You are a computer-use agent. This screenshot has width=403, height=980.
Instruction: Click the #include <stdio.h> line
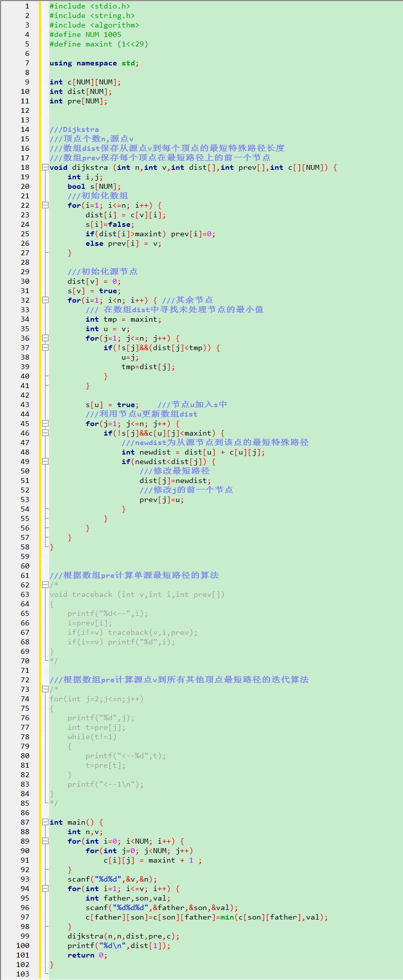(x=90, y=6)
